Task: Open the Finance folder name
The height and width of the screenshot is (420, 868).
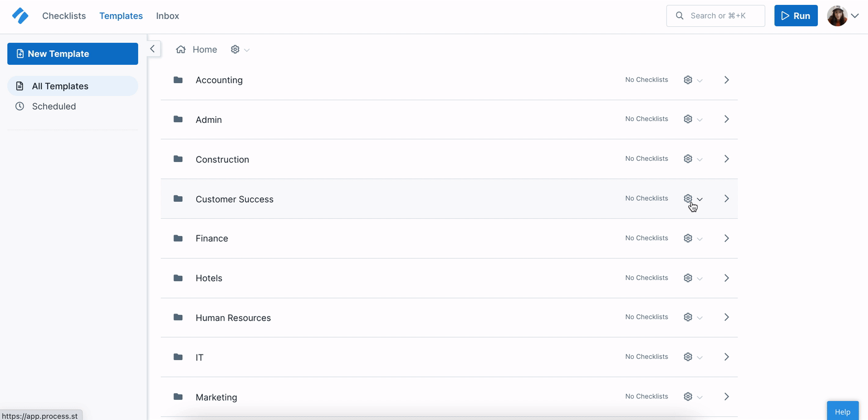Action: tap(211, 238)
